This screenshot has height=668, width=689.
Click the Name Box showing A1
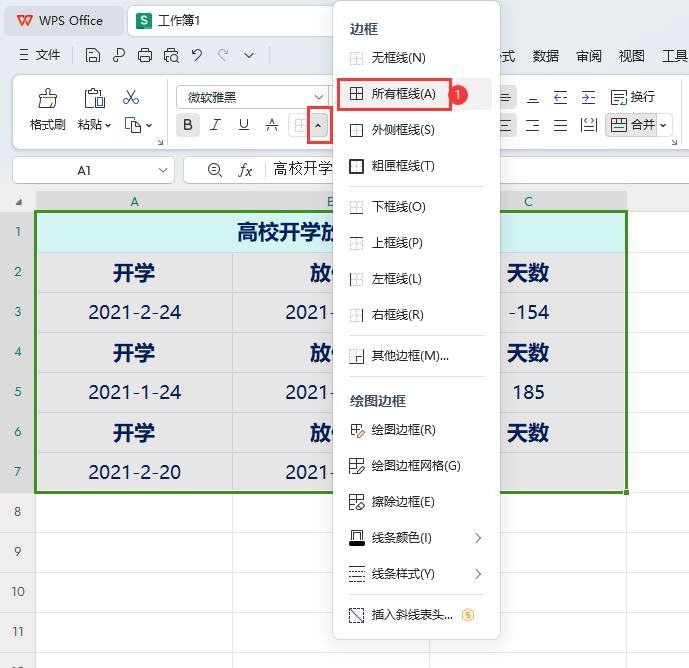pos(94,170)
